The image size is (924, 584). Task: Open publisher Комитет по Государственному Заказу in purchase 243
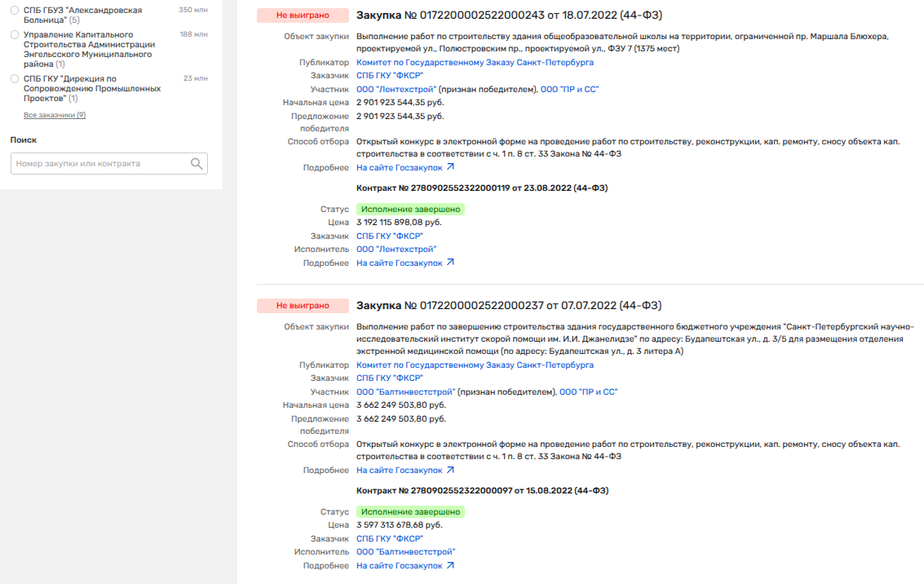coord(475,62)
